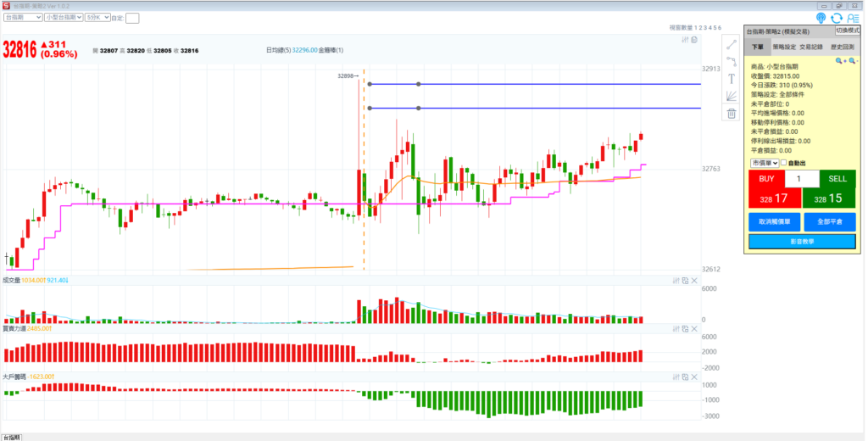Open the 台指期 market dropdown
This screenshot has height=441, width=868.
pos(23,17)
